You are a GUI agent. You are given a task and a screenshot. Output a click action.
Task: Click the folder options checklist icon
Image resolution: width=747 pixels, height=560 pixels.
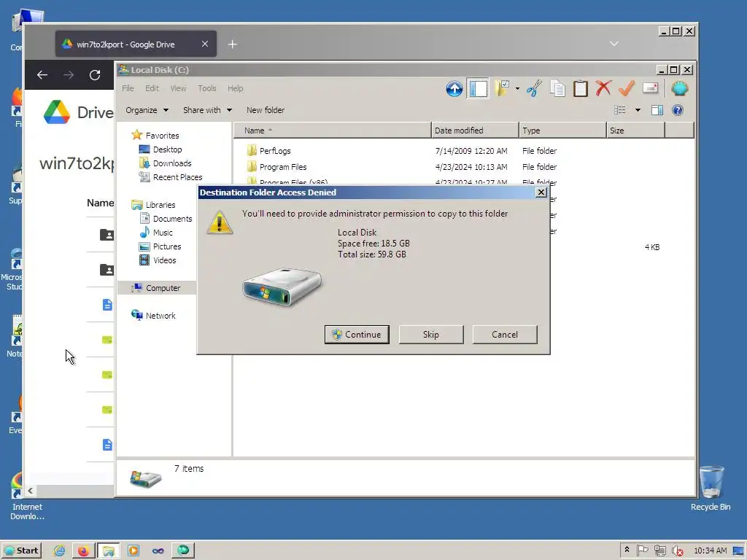pos(502,88)
